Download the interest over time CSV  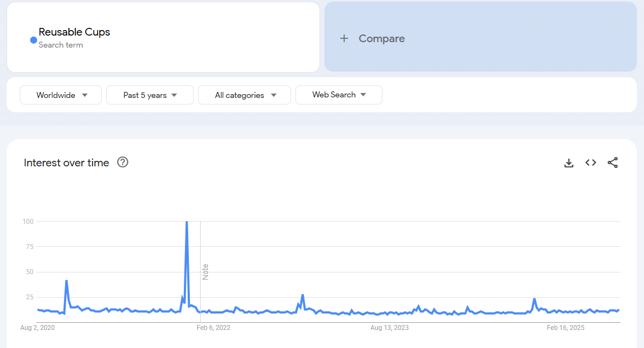click(569, 163)
